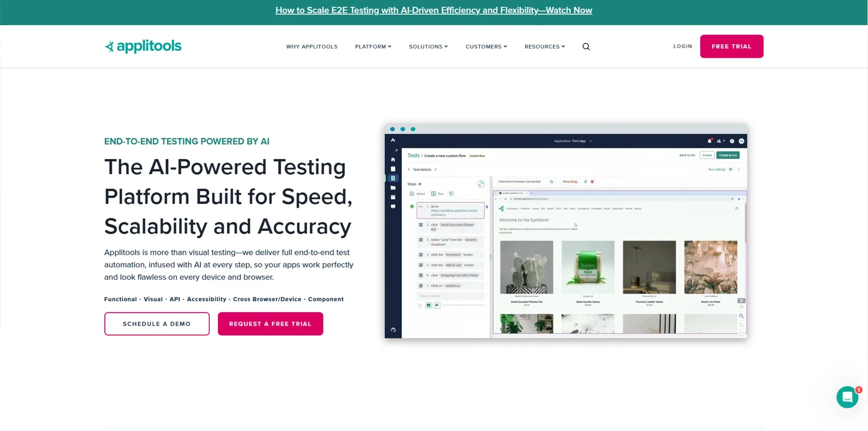The height and width of the screenshot is (431, 868).
Task: Click the double-chevron collapse icon in the demo preview
Action: click(741, 300)
